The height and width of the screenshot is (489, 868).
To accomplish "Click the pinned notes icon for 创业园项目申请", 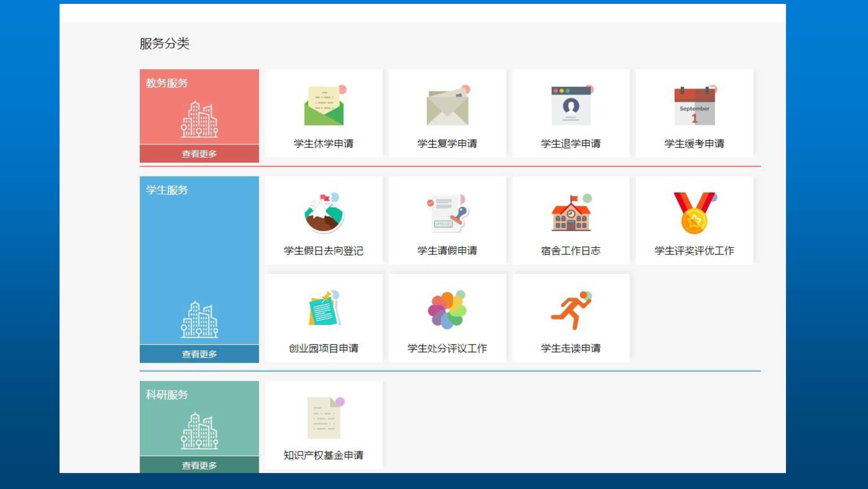I will point(324,309).
